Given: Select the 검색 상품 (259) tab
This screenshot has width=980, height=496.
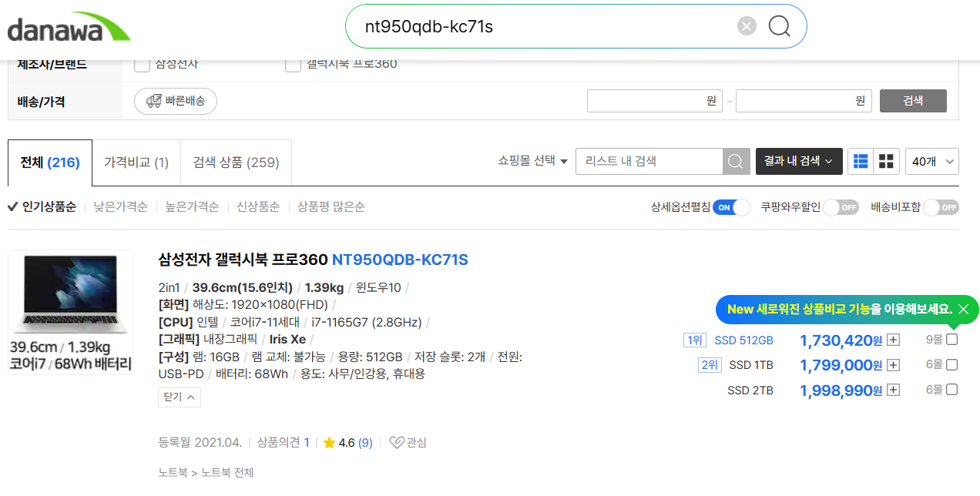Looking at the screenshot, I should [237, 163].
